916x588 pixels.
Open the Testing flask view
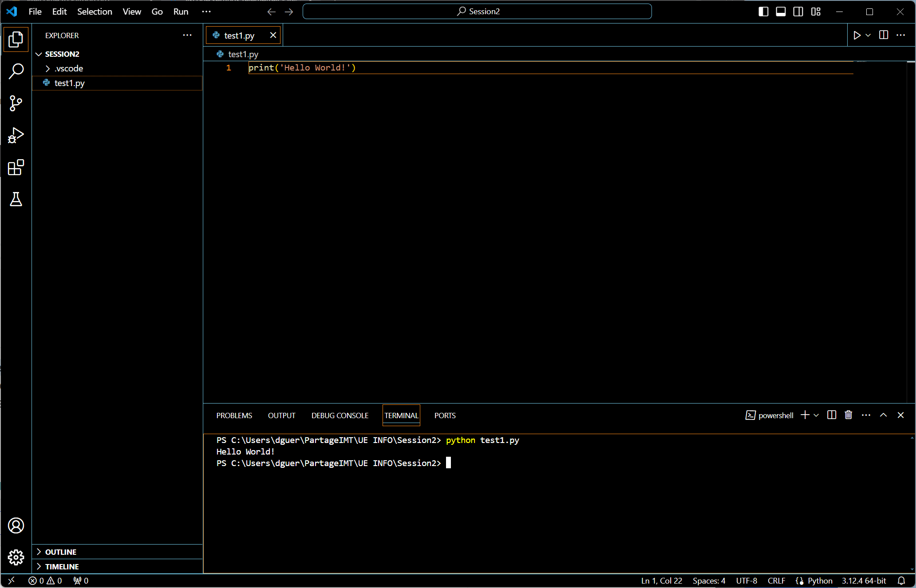point(16,199)
